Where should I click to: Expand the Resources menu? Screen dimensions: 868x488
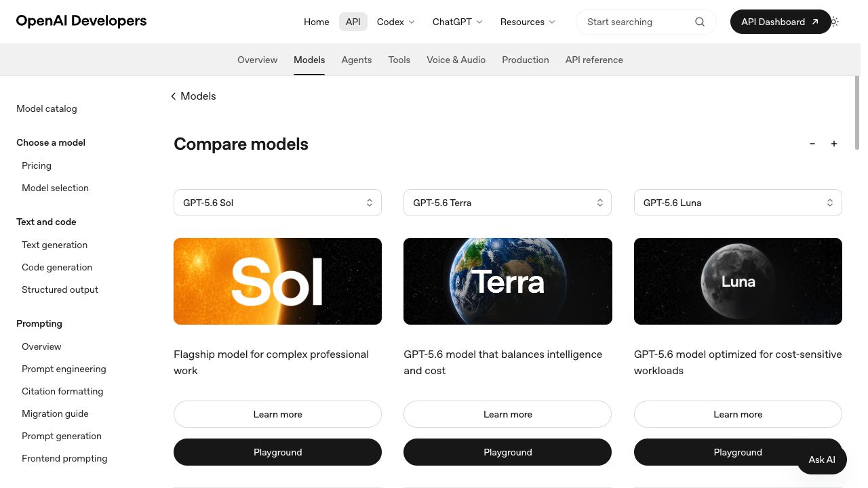[x=528, y=22]
